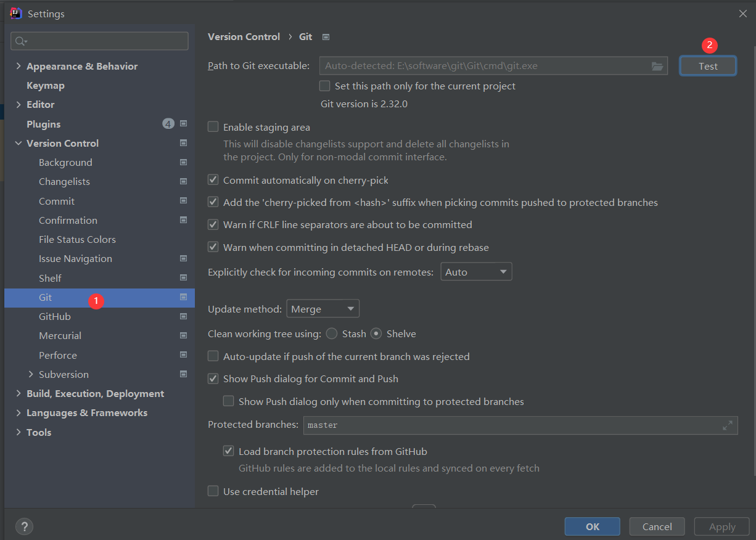Viewport: 756px width, 540px height.
Task: Click the Test button for Git executable
Action: (x=708, y=66)
